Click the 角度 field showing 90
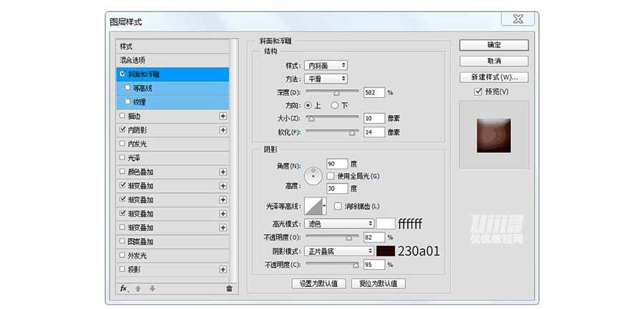This screenshot has width=644, height=309. coord(337,164)
